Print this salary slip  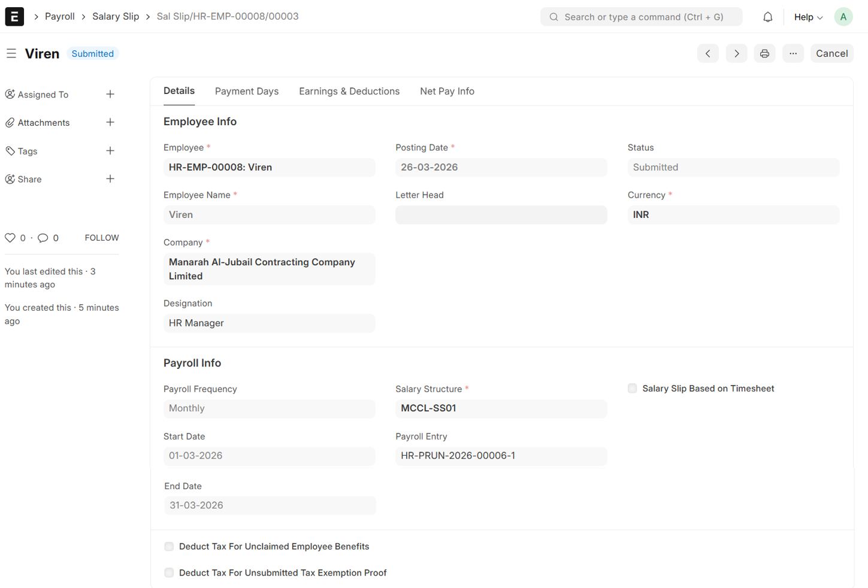(764, 53)
